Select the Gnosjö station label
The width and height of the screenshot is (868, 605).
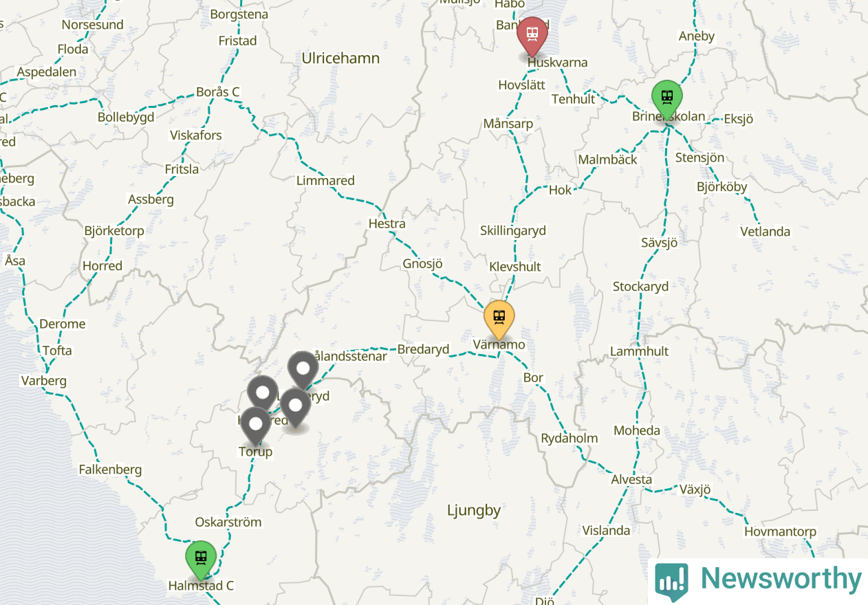click(x=422, y=264)
